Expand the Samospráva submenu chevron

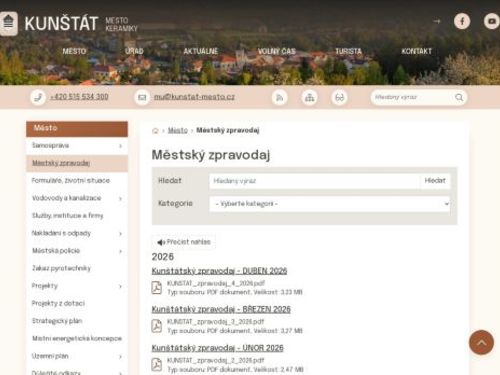[x=120, y=146]
